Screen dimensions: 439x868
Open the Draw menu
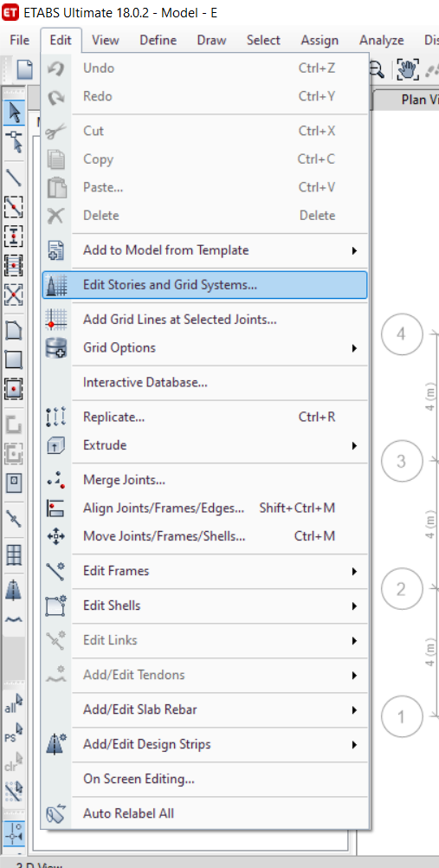[211, 41]
